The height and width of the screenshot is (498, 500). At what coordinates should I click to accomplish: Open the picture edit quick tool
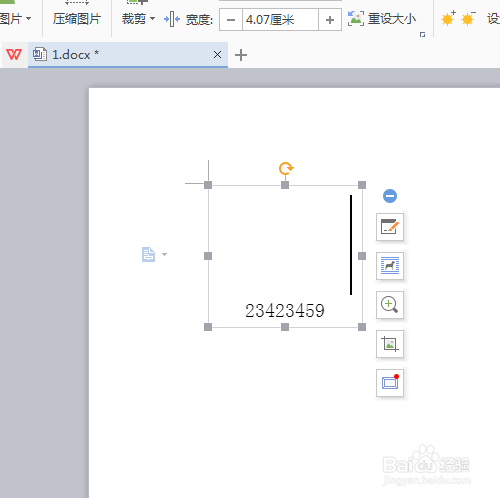coord(390,227)
